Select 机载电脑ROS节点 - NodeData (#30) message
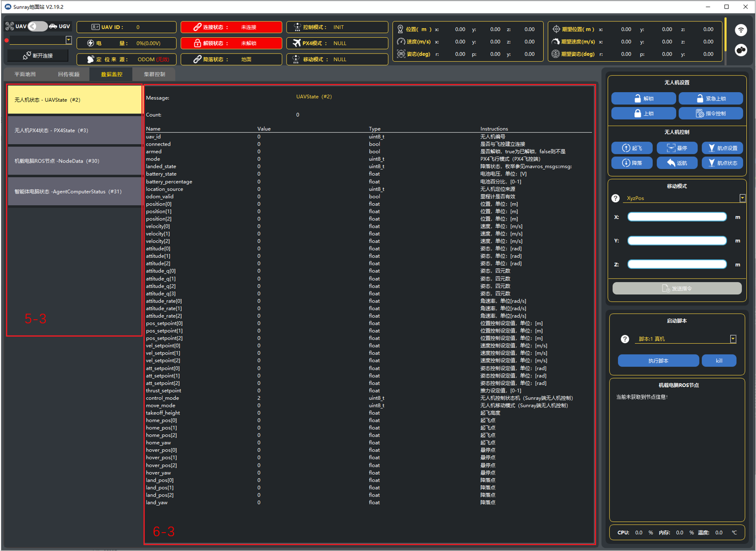This screenshot has height=551, width=756. [74, 161]
